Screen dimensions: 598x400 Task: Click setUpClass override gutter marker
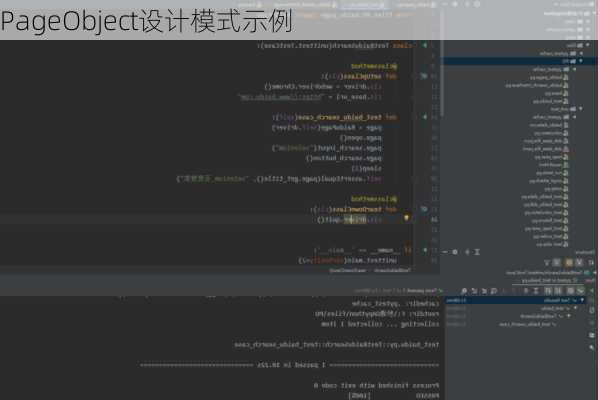click(x=424, y=76)
